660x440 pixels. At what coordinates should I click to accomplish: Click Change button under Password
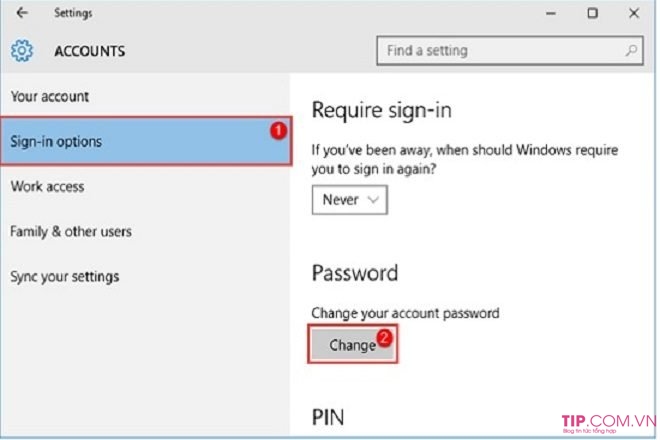click(x=353, y=344)
